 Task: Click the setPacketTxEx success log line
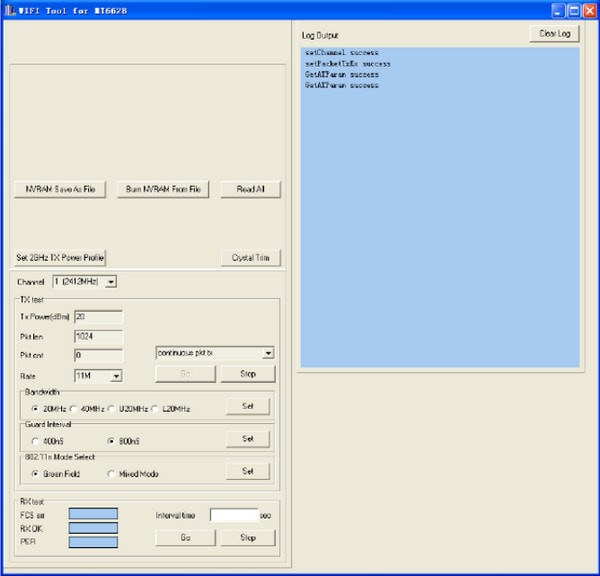[x=348, y=64]
